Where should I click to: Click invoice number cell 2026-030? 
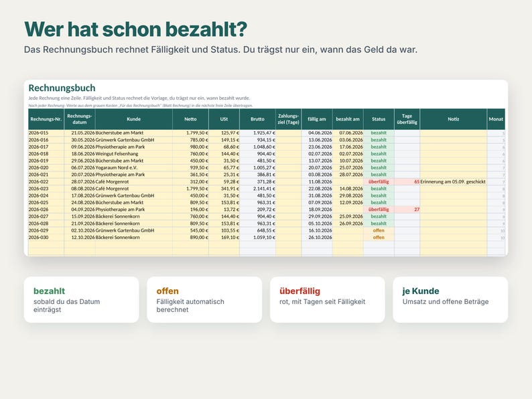46,237
